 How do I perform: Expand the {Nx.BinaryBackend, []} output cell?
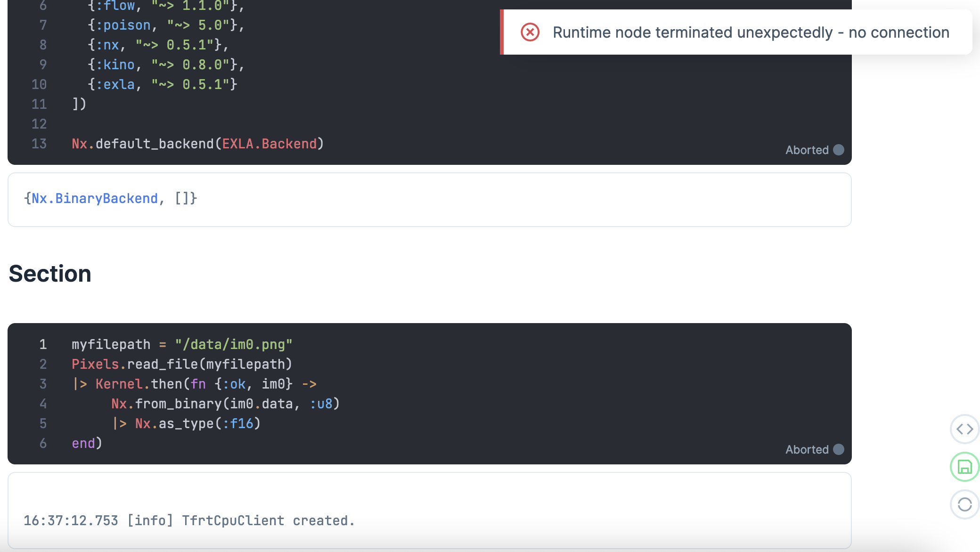(112, 198)
